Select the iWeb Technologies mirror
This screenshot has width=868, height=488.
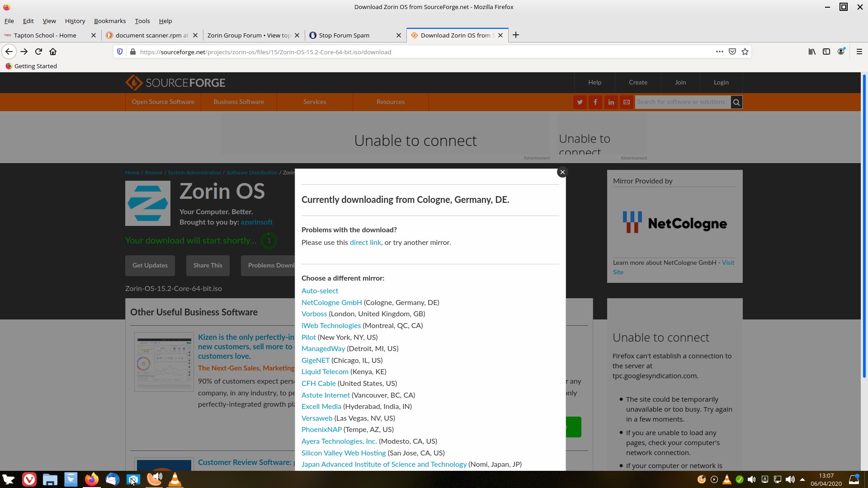pyautogui.click(x=331, y=326)
